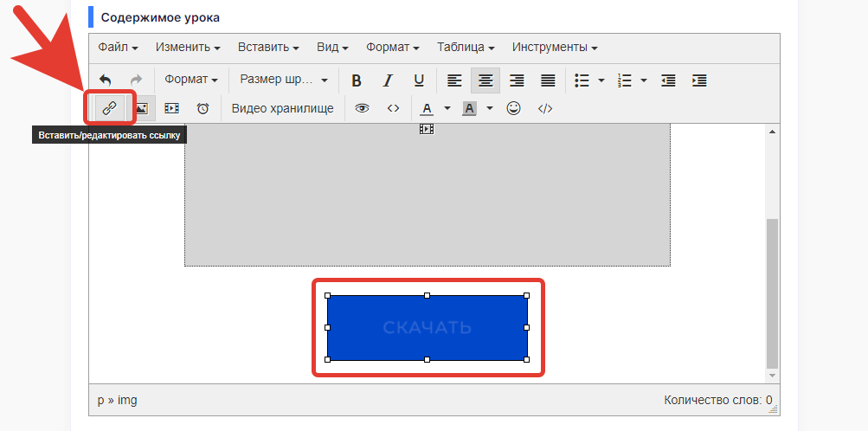Apply the text color letter A
This screenshot has width=868, height=431.
point(427,108)
